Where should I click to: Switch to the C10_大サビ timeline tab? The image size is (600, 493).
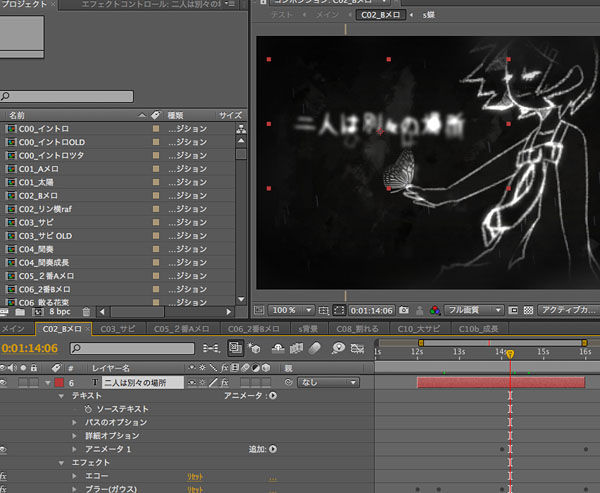419,329
